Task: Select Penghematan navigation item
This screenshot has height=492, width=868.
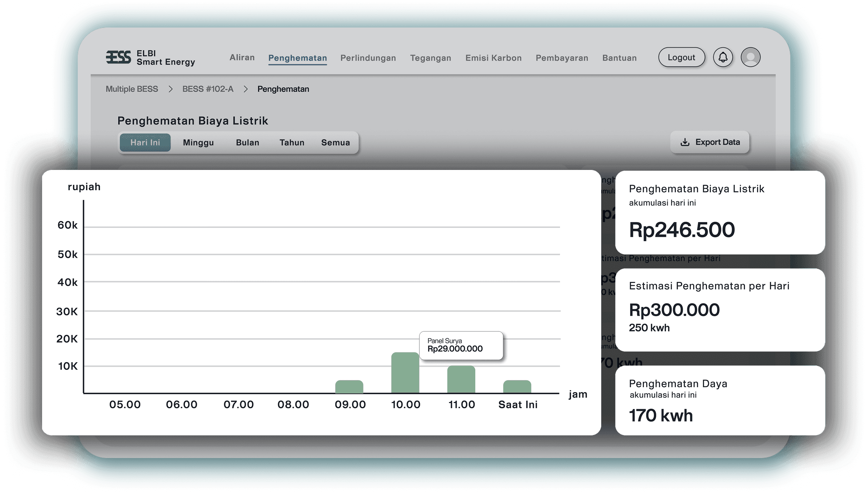Action: (x=298, y=58)
